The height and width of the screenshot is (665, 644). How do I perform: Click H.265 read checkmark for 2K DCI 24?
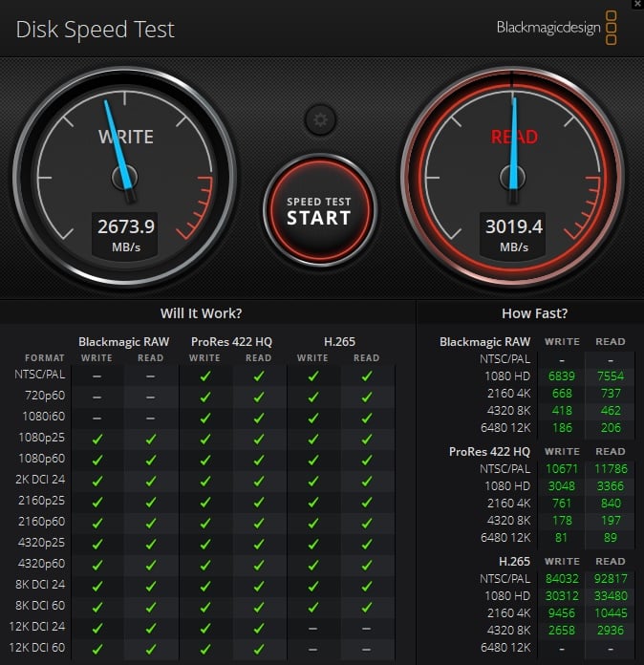[x=367, y=482]
